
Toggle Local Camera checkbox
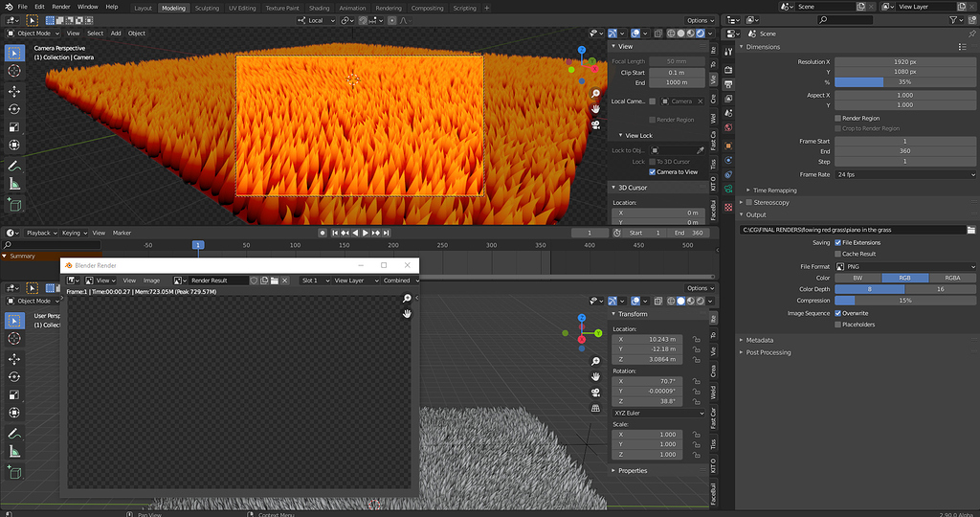[653, 101]
